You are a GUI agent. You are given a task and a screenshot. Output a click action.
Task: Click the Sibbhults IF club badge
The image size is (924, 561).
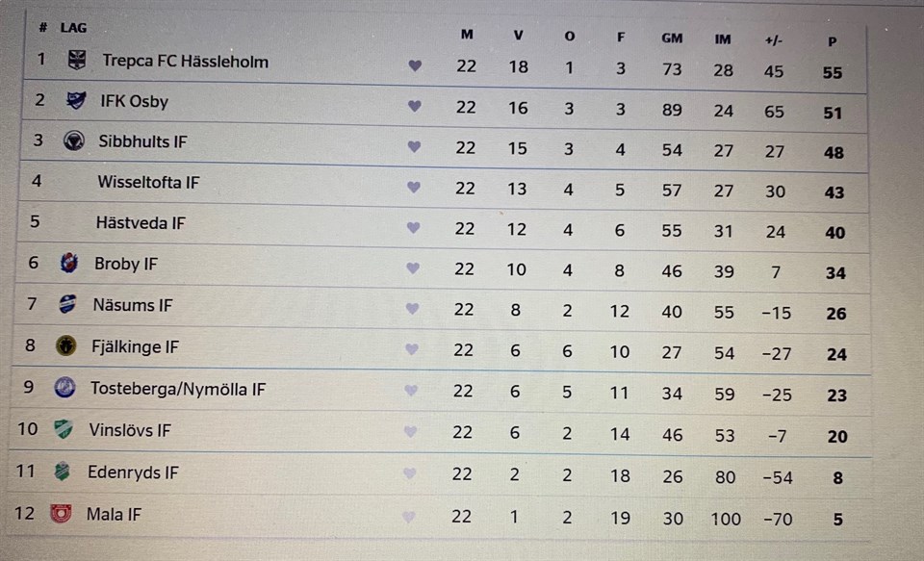(x=73, y=141)
